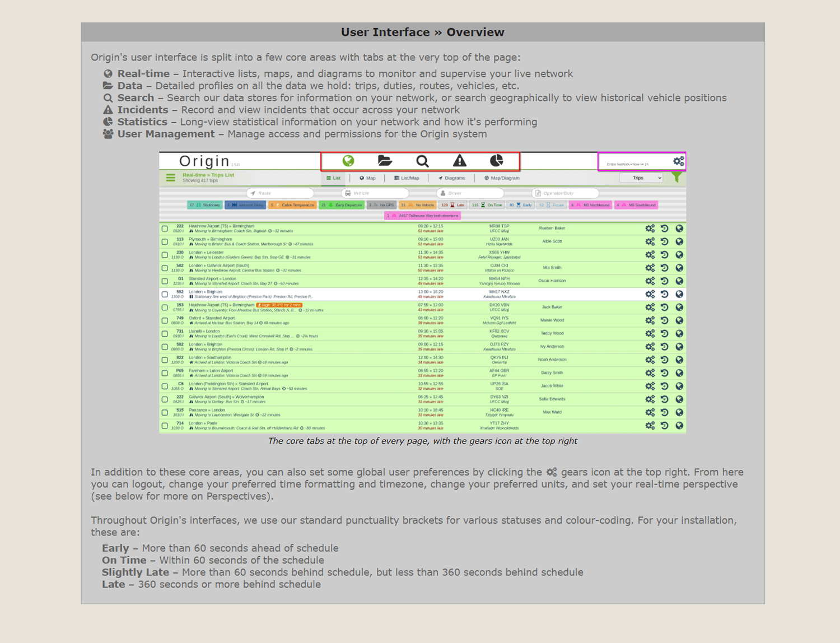Open gears options for Teddy Wood trip
This screenshot has width=840, height=643.
click(650, 334)
